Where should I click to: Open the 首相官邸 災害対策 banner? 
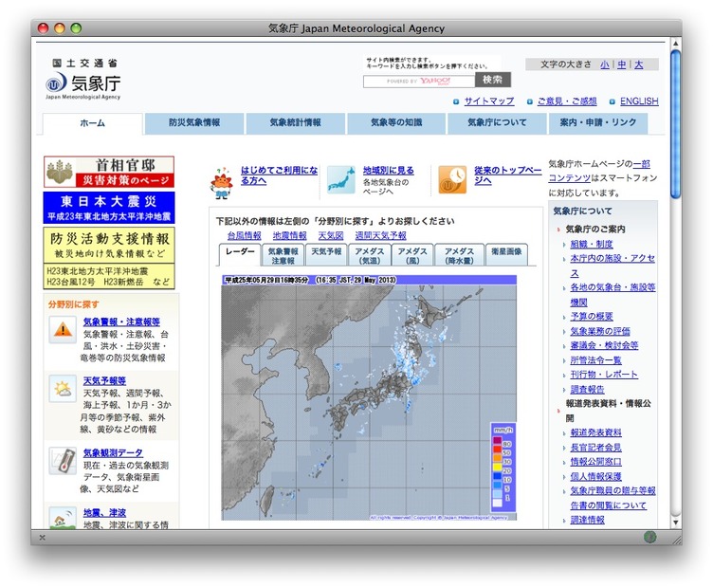pyautogui.click(x=109, y=172)
